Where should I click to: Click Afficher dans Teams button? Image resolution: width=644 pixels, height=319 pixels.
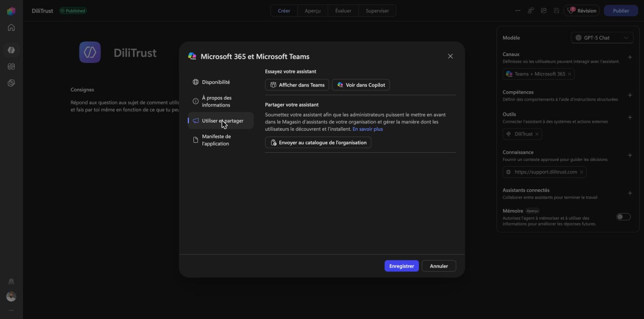point(297,85)
